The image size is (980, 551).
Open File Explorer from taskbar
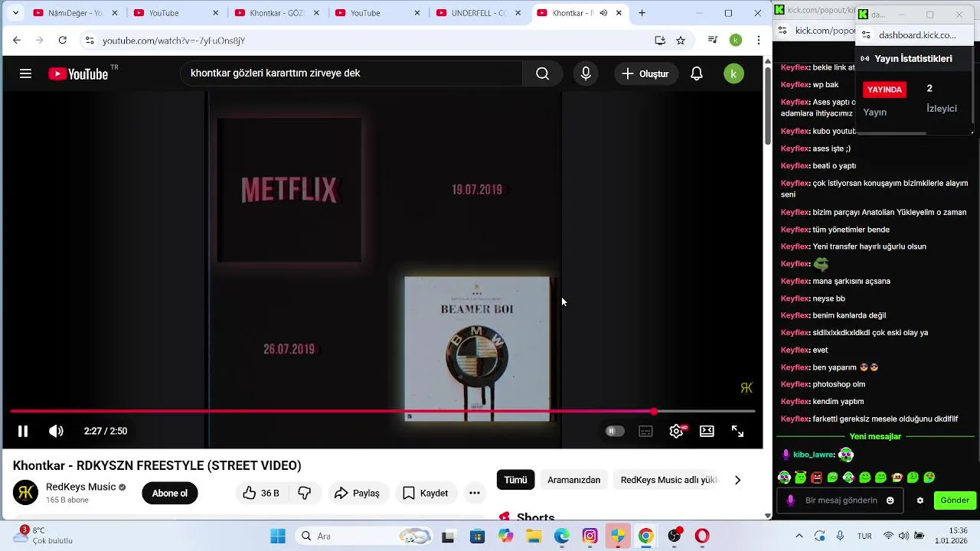point(534,536)
